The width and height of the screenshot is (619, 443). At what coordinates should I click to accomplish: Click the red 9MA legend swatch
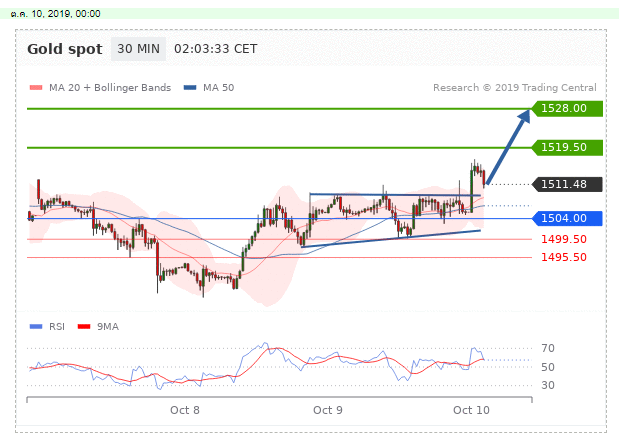click(x=84, y=327)
